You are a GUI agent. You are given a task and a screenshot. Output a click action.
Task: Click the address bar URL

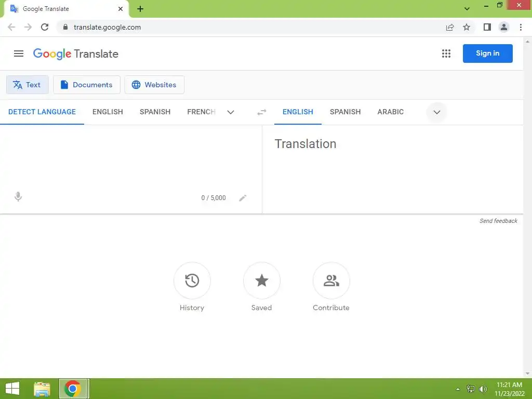pos(107,27)
